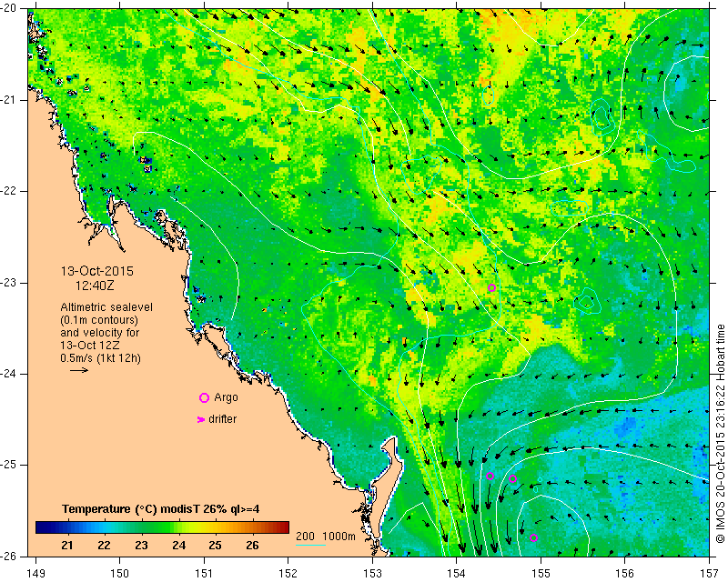
Task: Click the magenta Argo legend circle
Action: (204, 397)
